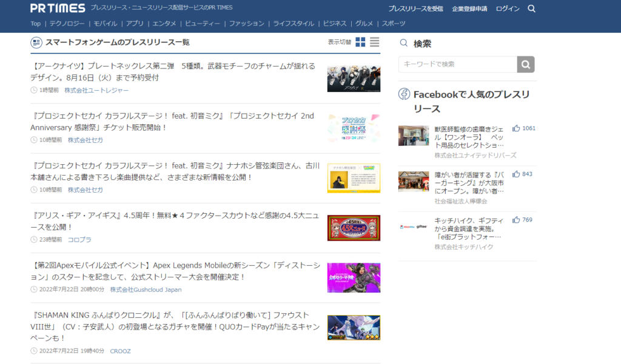
Task: Open アークナイツ article thumbnail
Action: 354,79
